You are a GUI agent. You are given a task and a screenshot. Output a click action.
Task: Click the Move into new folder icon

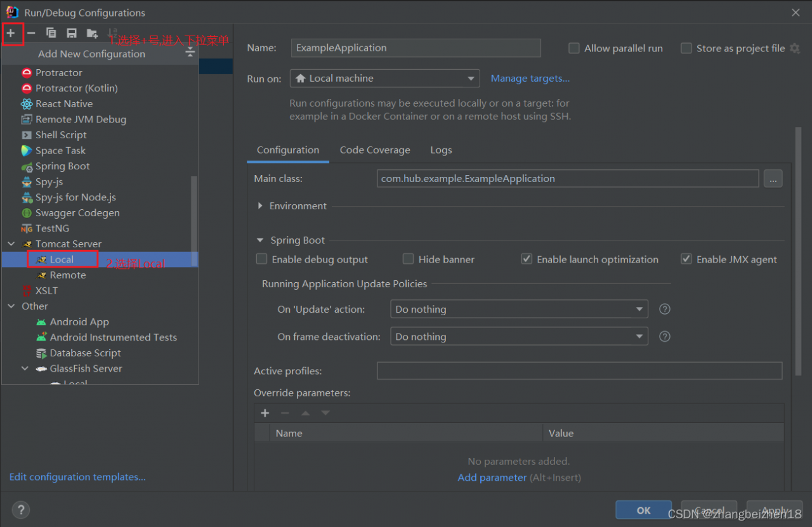click(x=92, y=33)
